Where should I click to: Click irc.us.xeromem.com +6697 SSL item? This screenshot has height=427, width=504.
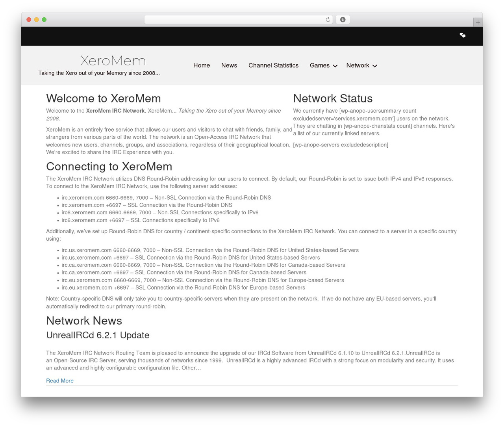(x=191, y=258)
